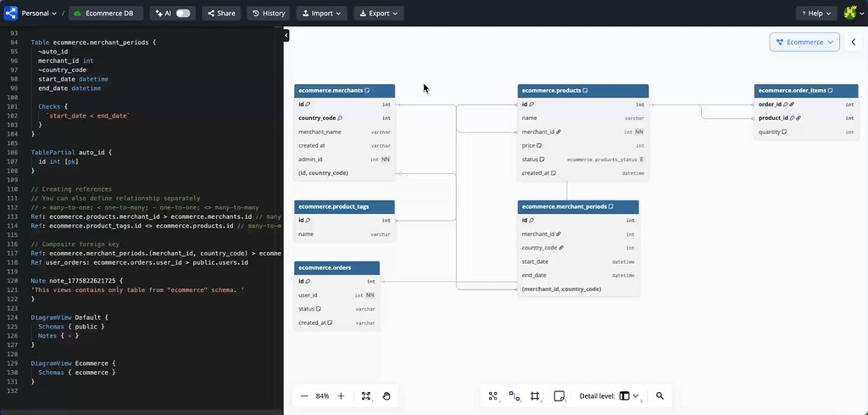The height and width of the screenshot is (415, 868).
Task: Click the fit-to-screen icon
Action: [365, 396]
